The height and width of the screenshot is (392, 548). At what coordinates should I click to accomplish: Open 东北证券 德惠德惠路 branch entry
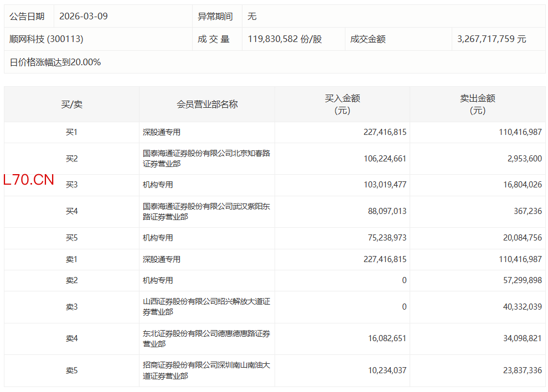tap(206, 338)
